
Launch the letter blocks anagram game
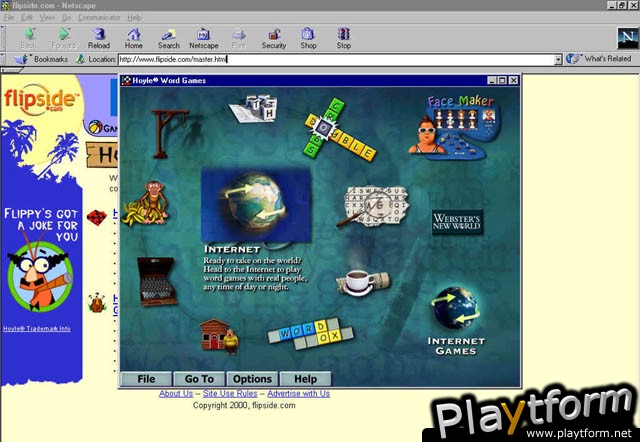[x=254, y=108]
